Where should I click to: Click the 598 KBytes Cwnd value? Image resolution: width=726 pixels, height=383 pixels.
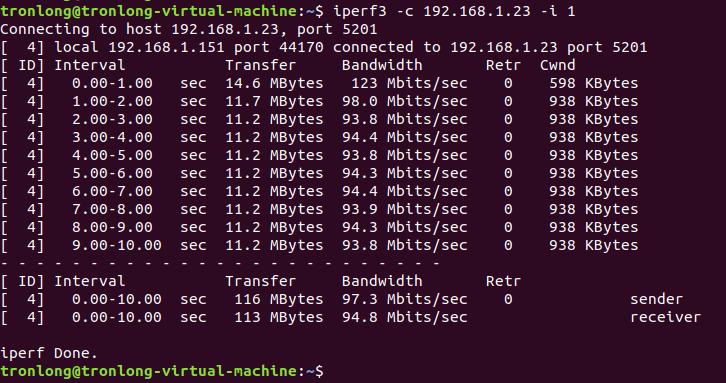pyautogui.click(x=594, y=83)
